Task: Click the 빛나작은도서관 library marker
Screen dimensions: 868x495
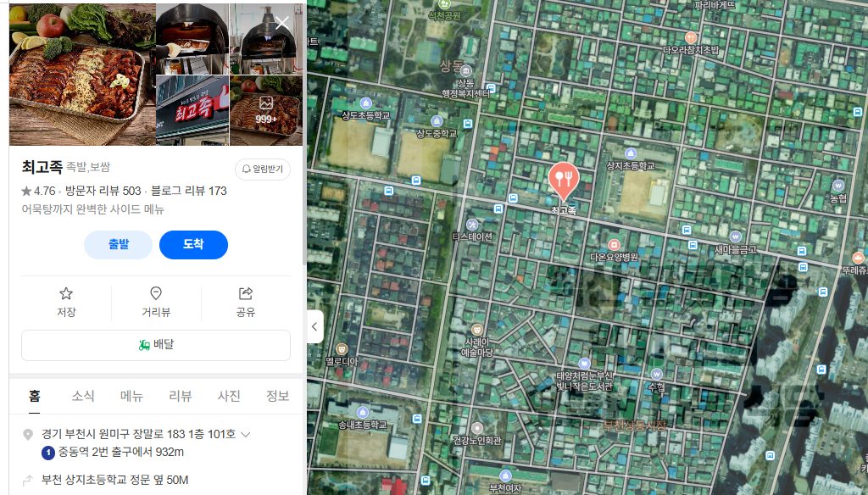Action: click(584, 364)
